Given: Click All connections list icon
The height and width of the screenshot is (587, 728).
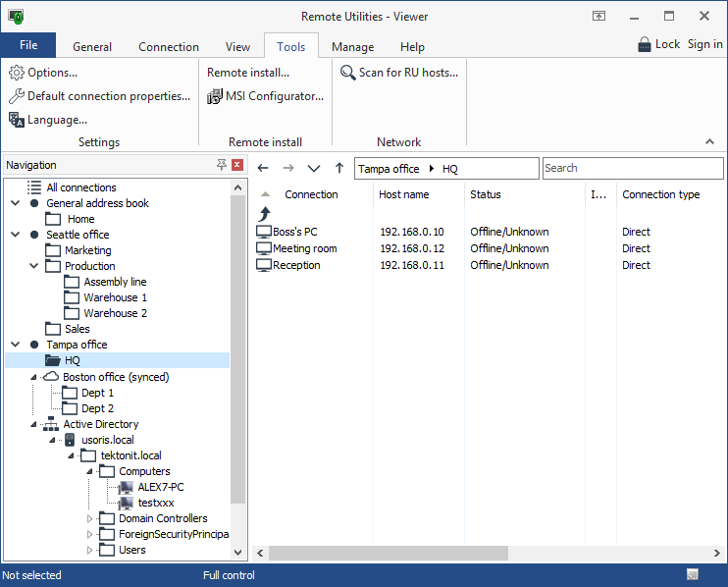Looking at the screenshot, I should pyautogui.click(x=34, y=187).
